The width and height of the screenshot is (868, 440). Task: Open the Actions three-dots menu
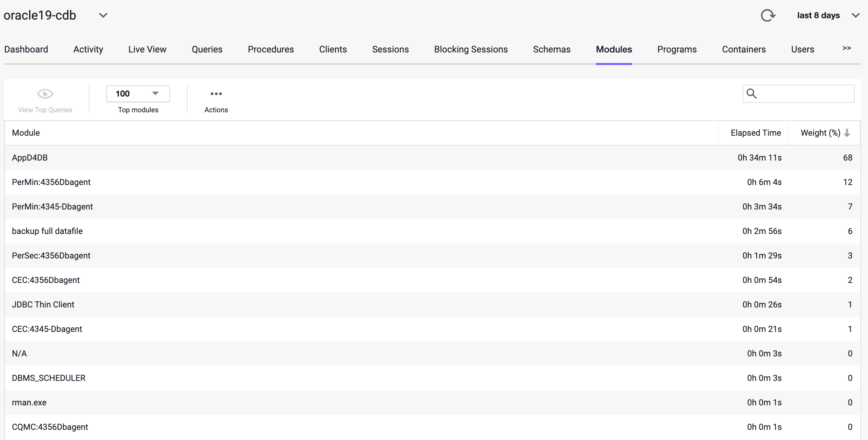pos(216,94)
